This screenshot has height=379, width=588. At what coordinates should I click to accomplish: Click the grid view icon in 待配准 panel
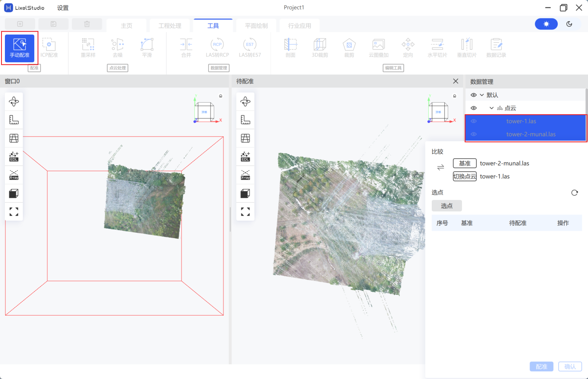click(x=245, y=138)
